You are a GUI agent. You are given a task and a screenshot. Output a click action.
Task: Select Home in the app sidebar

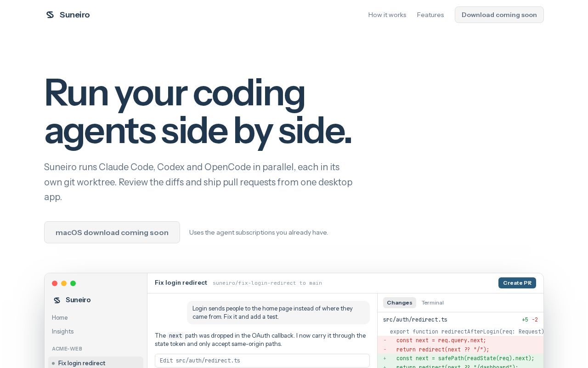point(60,317)
